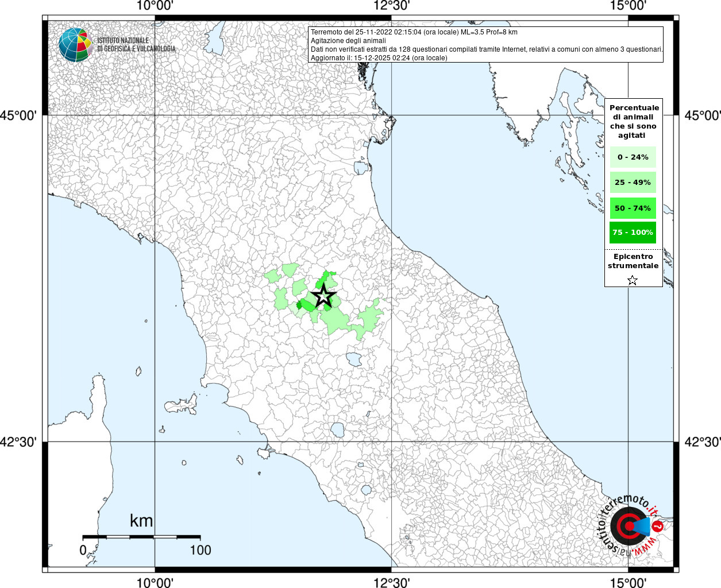This screenshot has width=721, height=588.
Task: Click the 'Terremoto del 25-11-2022' title line
Action: point(414,32)
